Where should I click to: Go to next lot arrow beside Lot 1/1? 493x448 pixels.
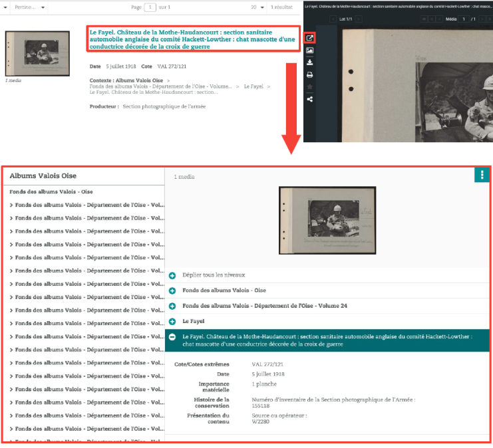point(359,19)
